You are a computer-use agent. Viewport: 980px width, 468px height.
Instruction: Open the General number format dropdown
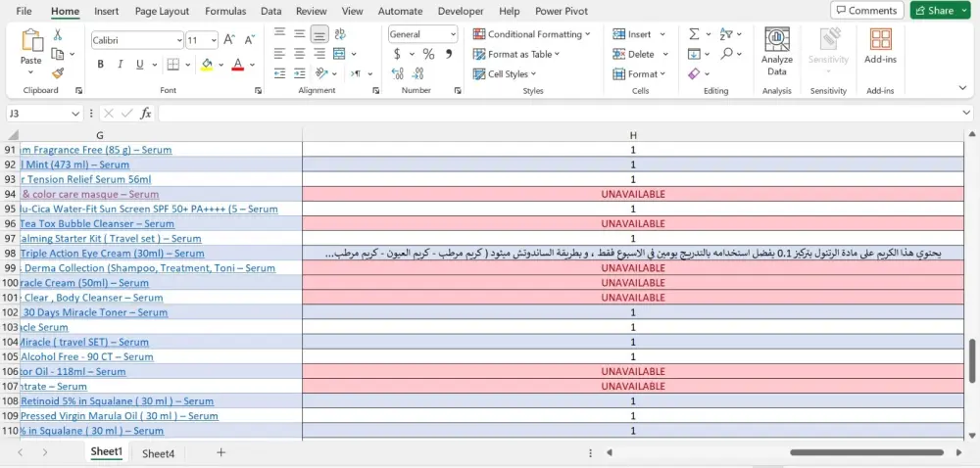(453, 34)
